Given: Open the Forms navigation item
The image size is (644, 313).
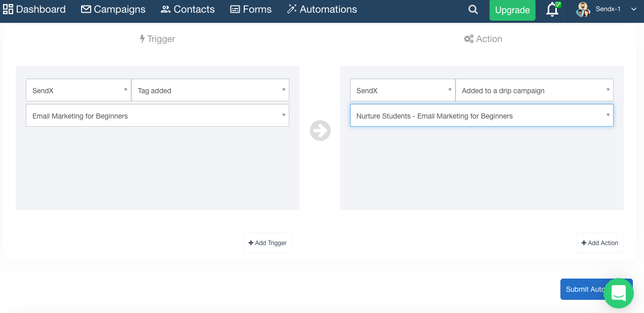Looking at the screenshot, I should pos(251,9).
